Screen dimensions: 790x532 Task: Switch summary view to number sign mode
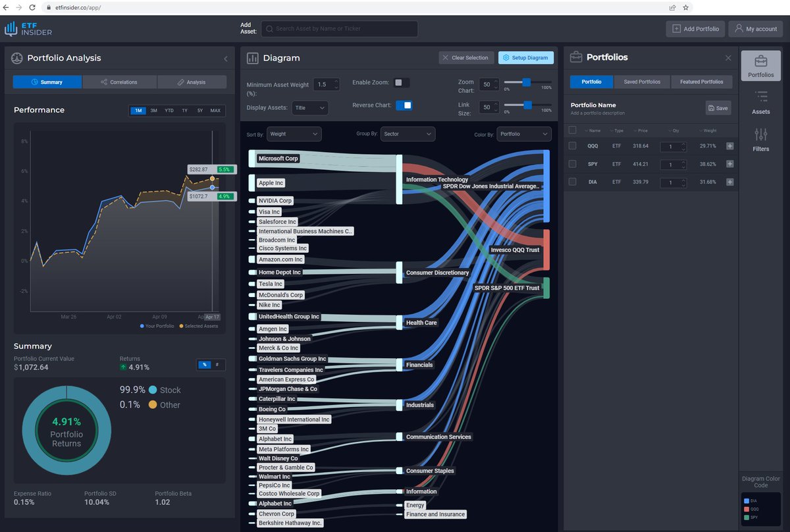(217, 365)
